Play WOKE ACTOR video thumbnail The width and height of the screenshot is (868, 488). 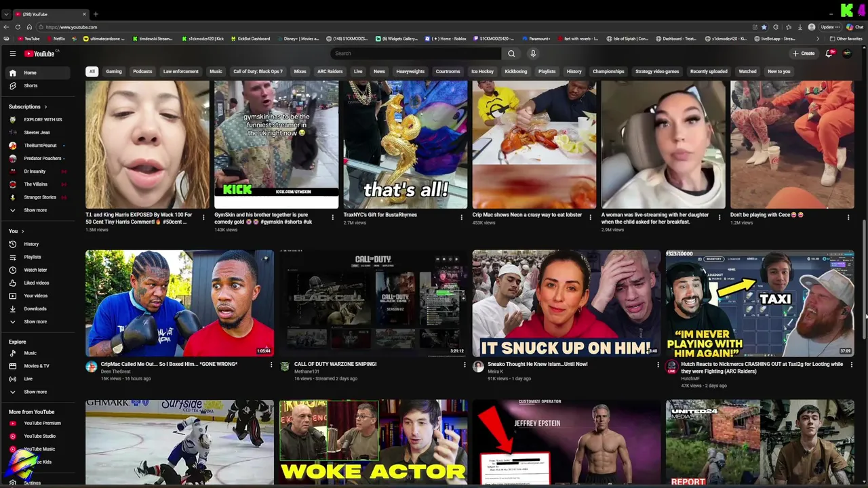coord(373,442)
